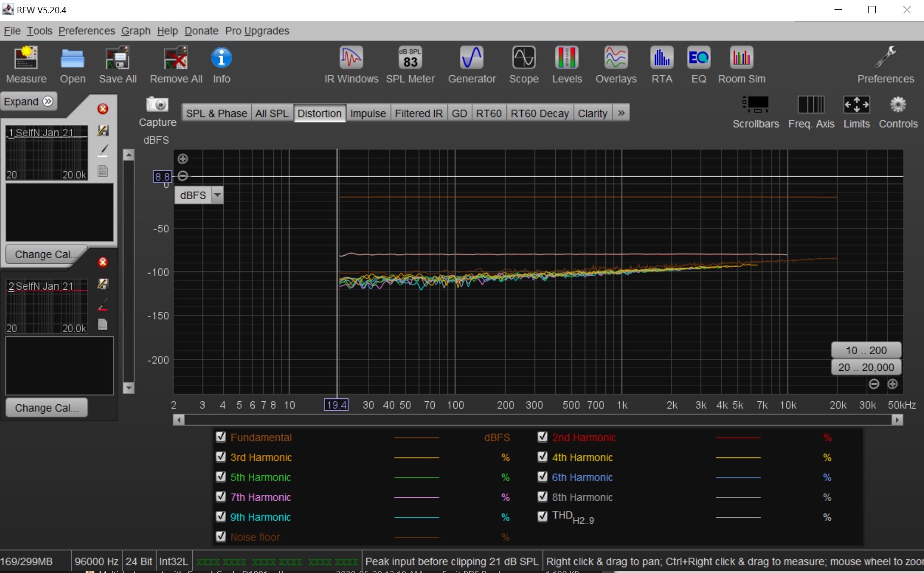Capture the graph with camera icon
Viewport: 924px width, 573px height.
[157, 112]
